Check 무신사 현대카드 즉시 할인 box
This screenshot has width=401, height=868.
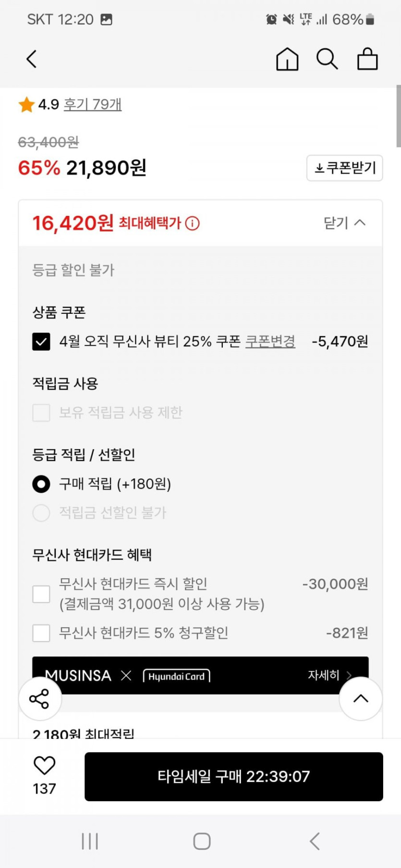pos(41,594)
